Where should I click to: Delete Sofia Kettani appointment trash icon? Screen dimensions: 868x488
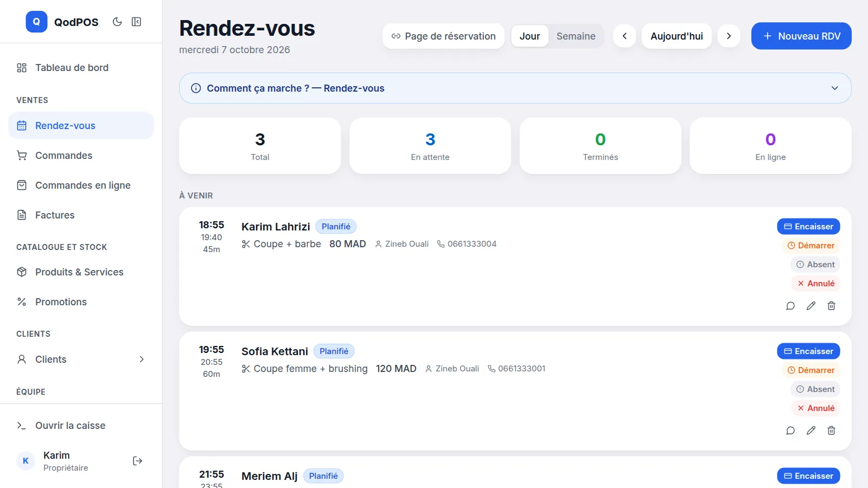tap(831, 431)
